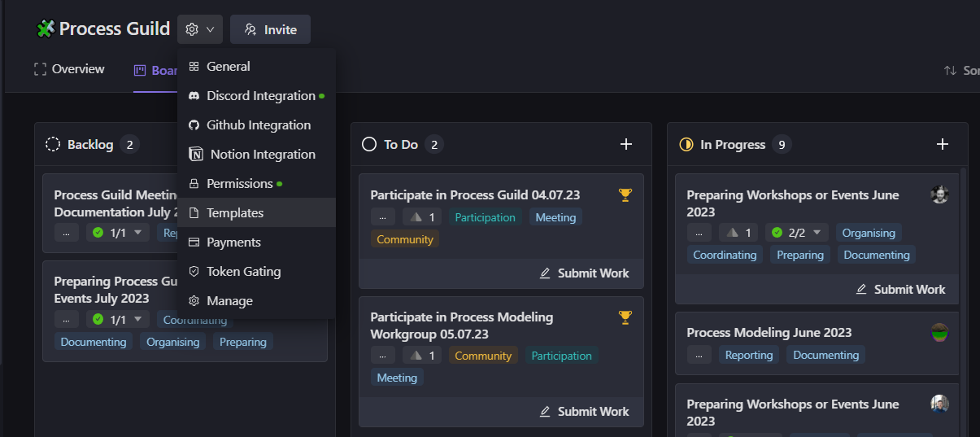Switch to the Overview tab
The image size is (980, 437).
point(69,69)
